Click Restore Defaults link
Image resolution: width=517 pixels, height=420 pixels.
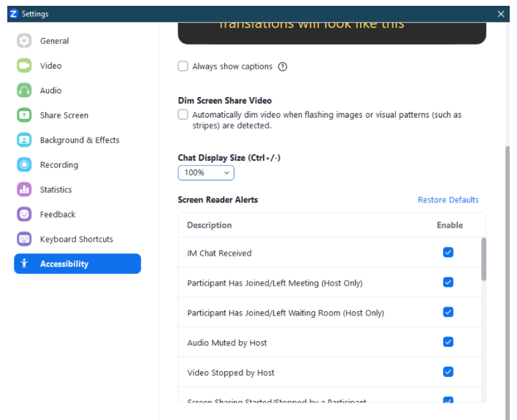448,200
